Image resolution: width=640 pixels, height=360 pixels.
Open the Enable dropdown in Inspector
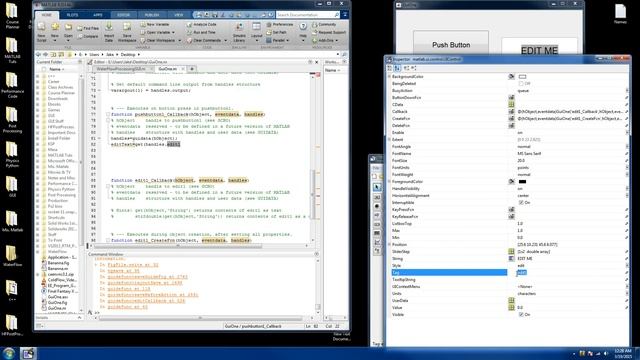pos(627,133)
